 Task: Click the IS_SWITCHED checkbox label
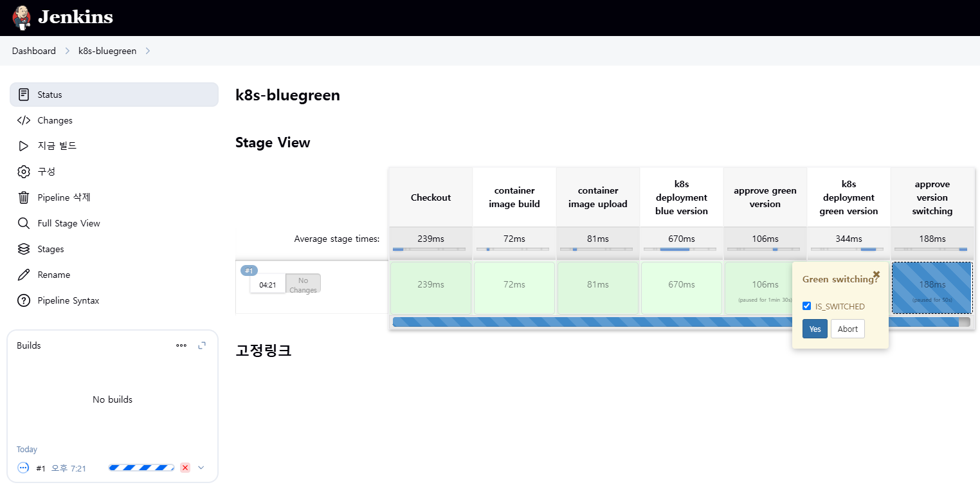coord(840,307)
